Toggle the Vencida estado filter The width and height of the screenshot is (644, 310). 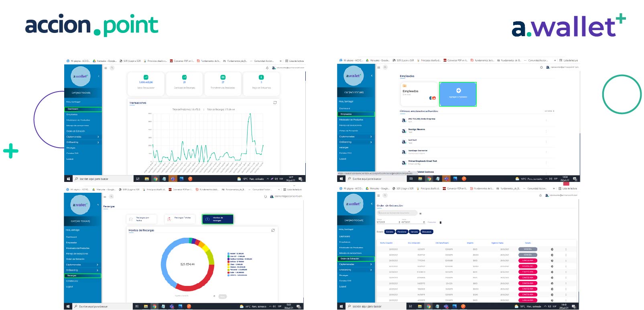tap(414, 232)
